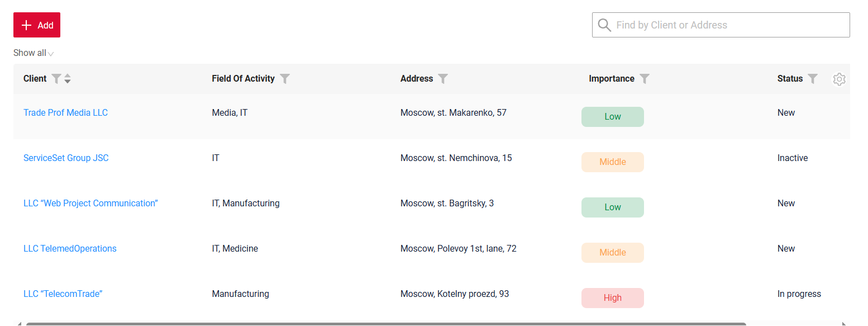Click the Find by Client or Address field
868x326 pixels.
726,25
